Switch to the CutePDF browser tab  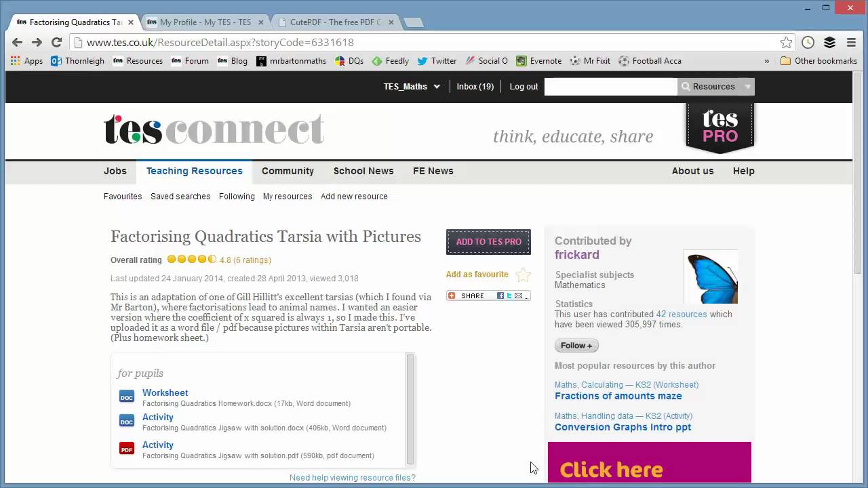coord(335,22)
